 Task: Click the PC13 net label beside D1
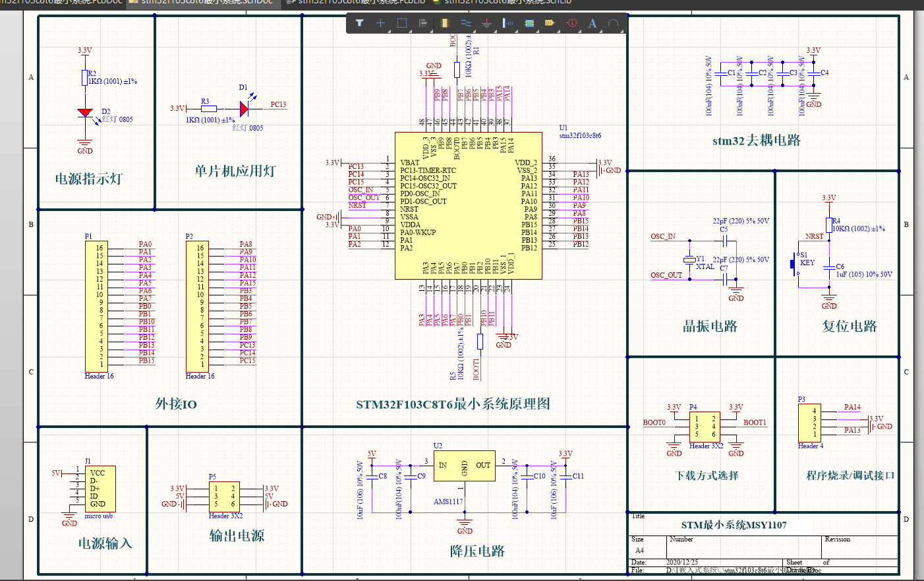point(278,105)
